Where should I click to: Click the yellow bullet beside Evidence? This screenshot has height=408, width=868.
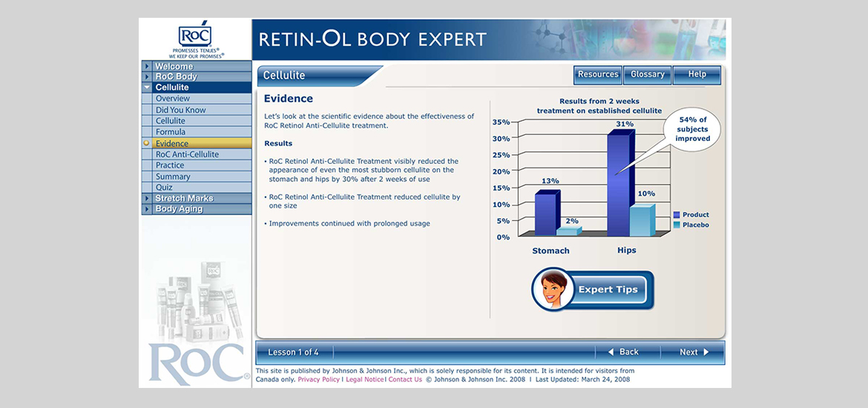click(146, 143)
